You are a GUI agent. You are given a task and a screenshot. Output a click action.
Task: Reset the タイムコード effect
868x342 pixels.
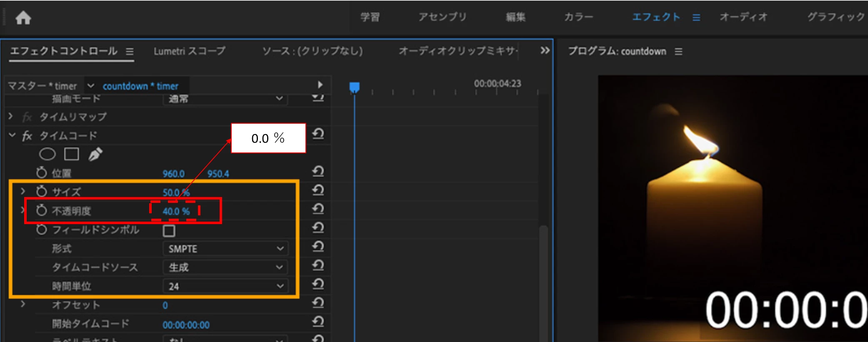[318, 134]
